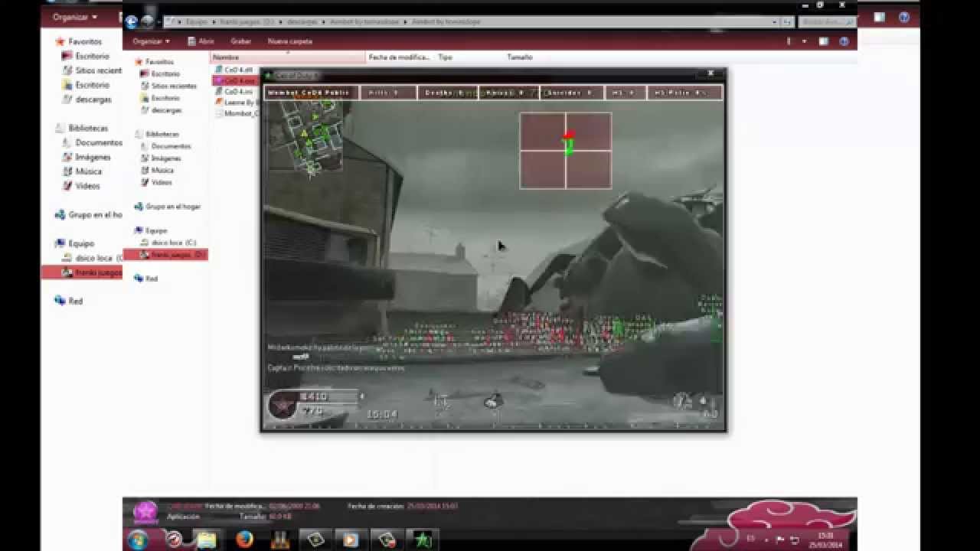Click Grabar in front Explorer toolbar
980x551 pixels.
pos(241,41)
